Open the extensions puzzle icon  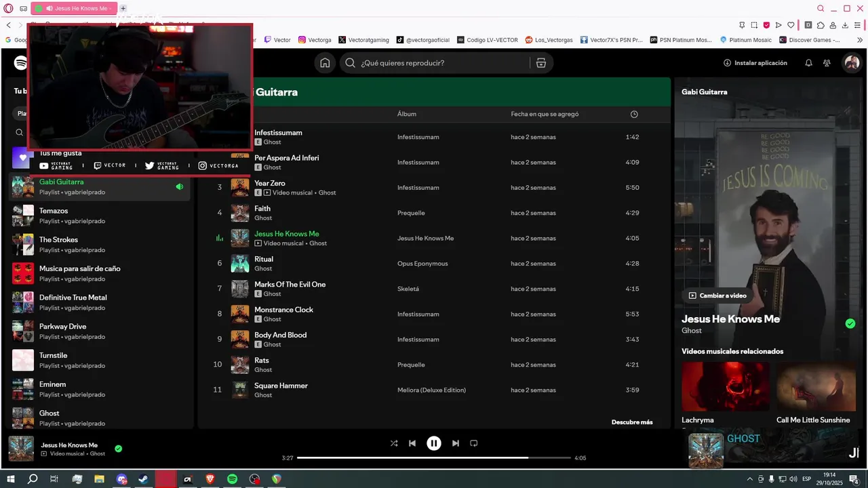click(821, 25)
